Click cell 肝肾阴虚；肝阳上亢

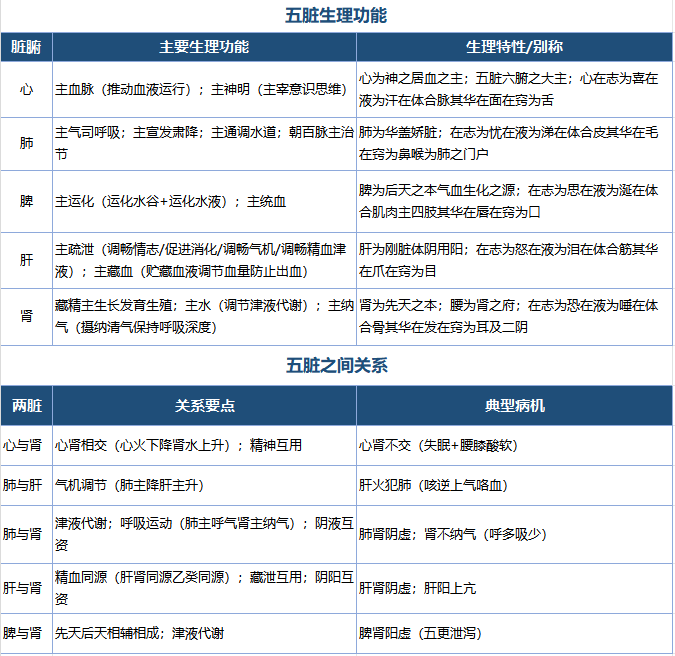point(514,588)
